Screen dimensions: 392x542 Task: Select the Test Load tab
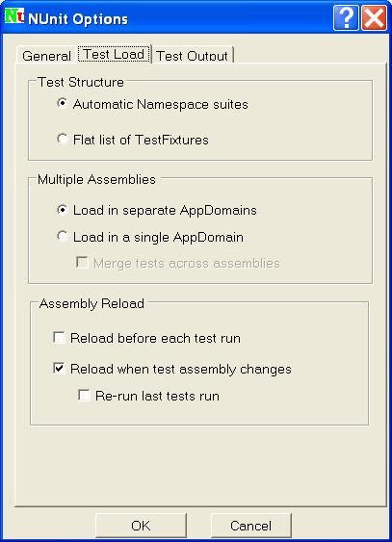114,54
